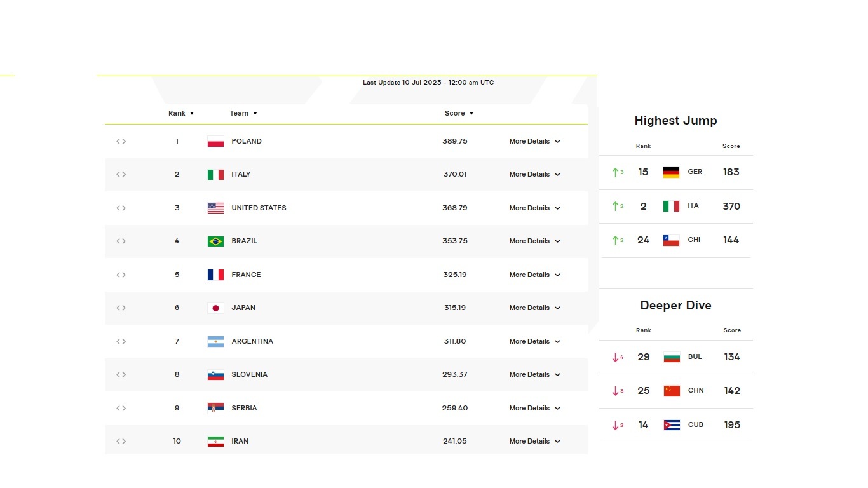Click the Chile flag in Highest Jump
This screenshot has height=488, width=868.
(x=671, y=240)
